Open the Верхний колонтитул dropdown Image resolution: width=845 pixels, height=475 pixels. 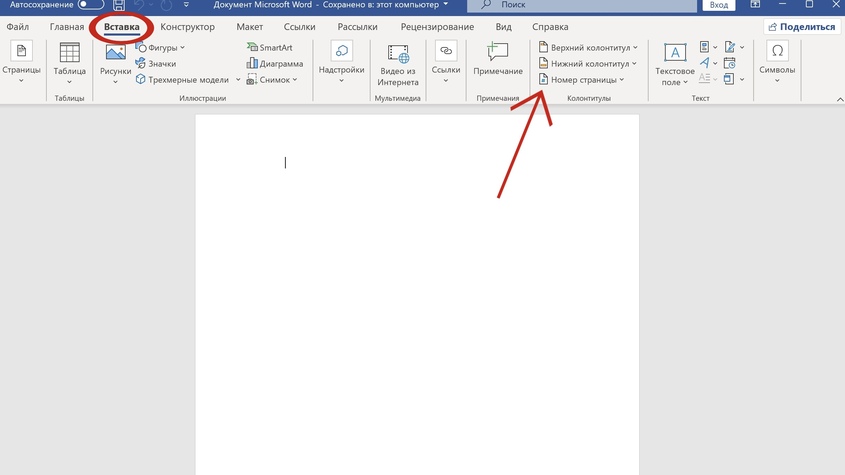(587, 47)
